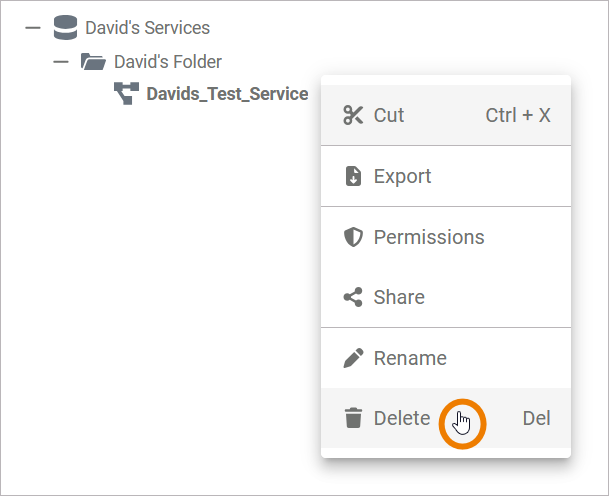The height and width of the screenshot is (496, 609).
Task: Select Cut from the context menu
Action: point(389,115)
